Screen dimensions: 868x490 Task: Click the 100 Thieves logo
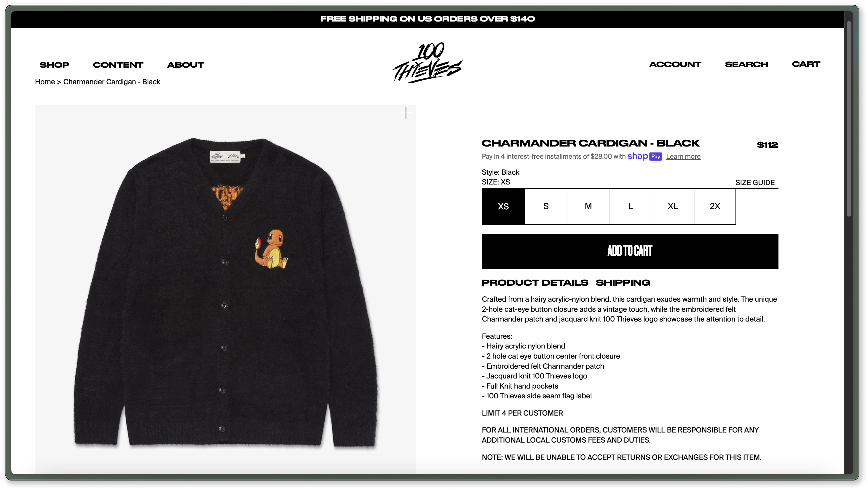click(427, 63)
